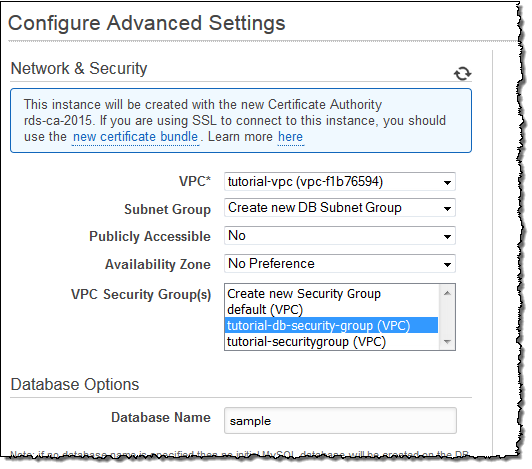The width and height of the screenshot is (532, 469).
Task: Follow the 'here' Learn more link
Action: (x=290, y=137)
